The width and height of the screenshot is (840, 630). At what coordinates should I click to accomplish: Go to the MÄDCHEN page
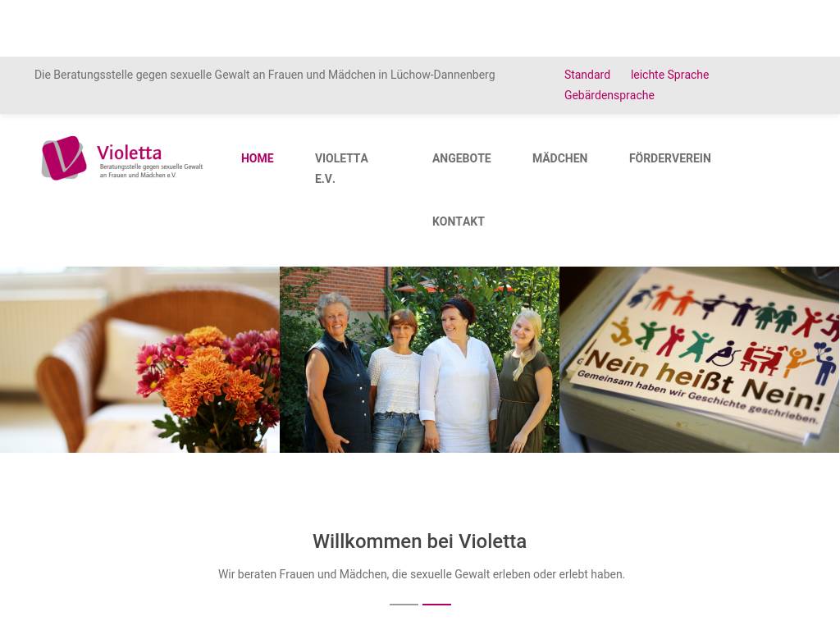559,158
